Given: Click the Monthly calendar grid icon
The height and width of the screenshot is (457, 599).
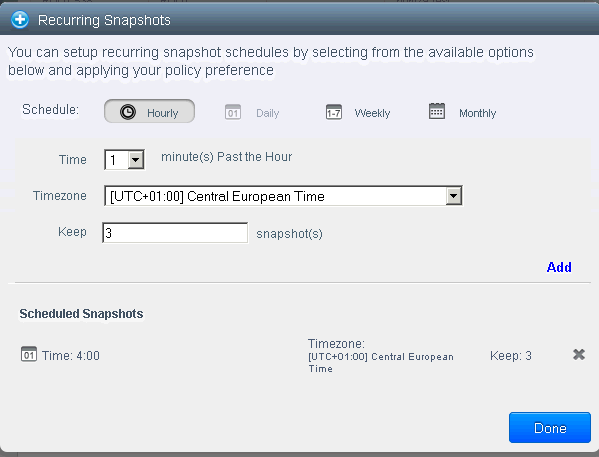Looking at the screenshot, I should pyautogui.click(x=437, y=111).
